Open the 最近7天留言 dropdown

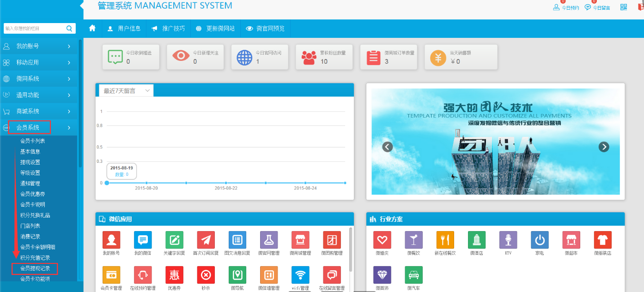(x=126, y=91)
